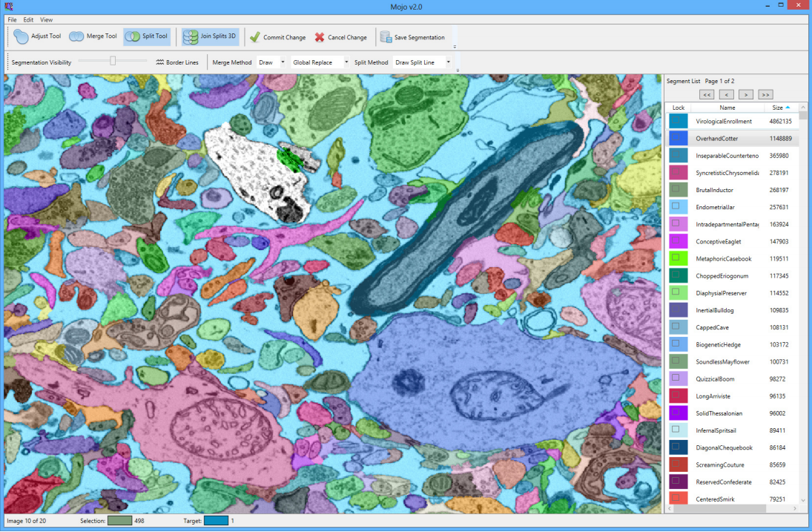Click Save Segmentation icon
This screenshot has height=532, width=812.
point(386,37)
